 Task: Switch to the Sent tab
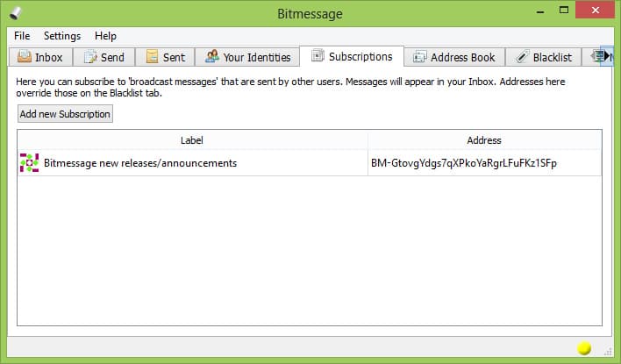click(x=165, y=57)
